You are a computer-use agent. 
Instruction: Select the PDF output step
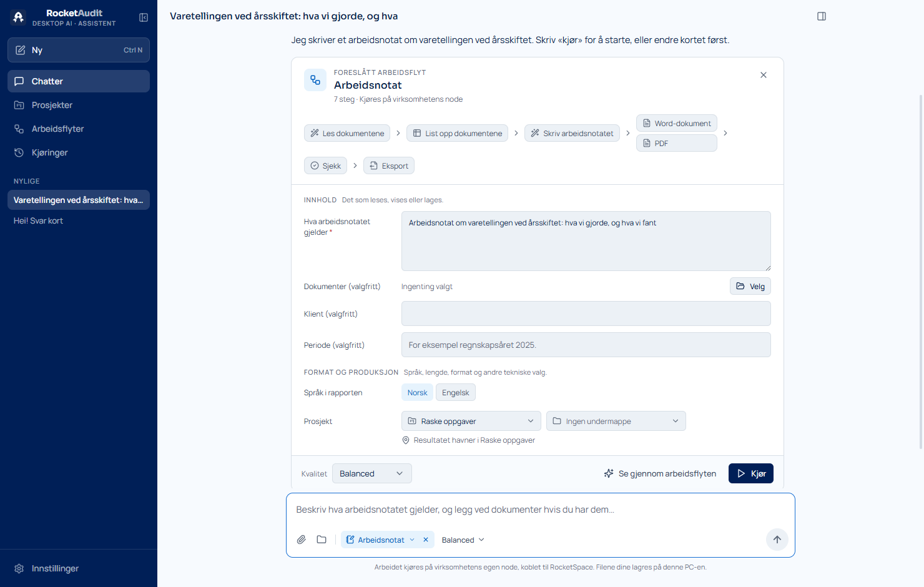pos(677,143)
